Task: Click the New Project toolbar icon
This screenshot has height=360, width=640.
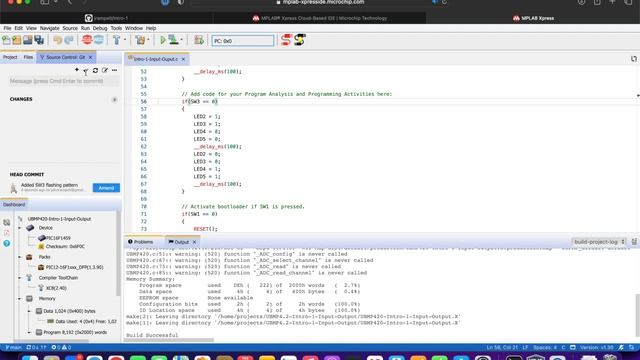Action: 6,40
